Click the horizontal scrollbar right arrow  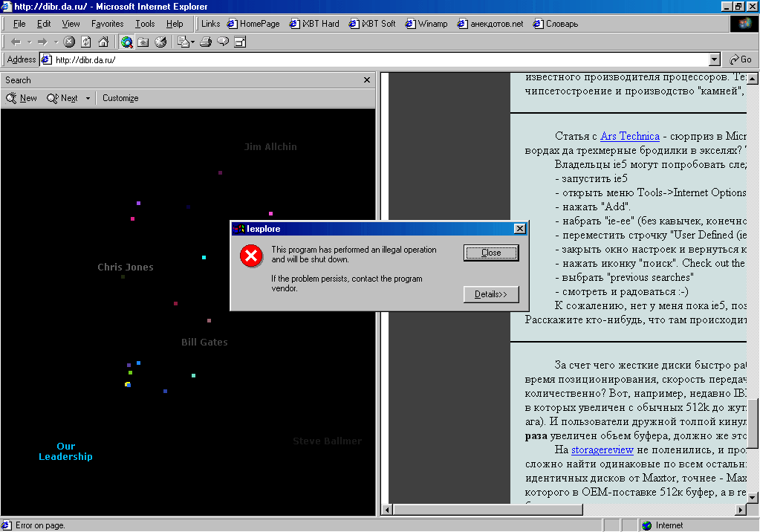(741, 510)
